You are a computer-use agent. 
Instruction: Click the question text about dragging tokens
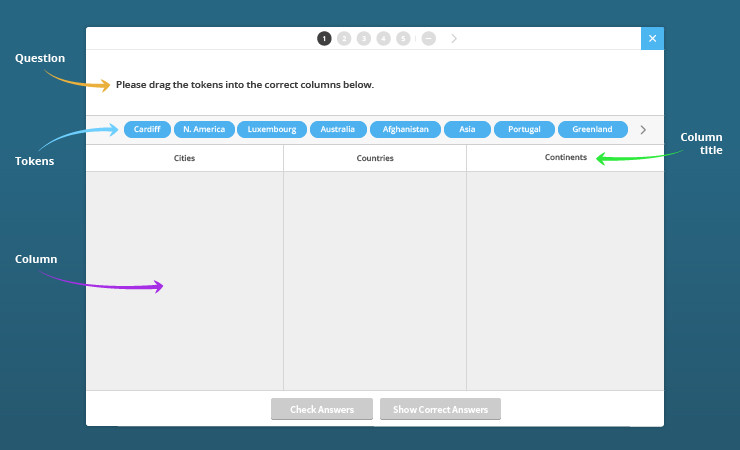click(x=245, y=85)
